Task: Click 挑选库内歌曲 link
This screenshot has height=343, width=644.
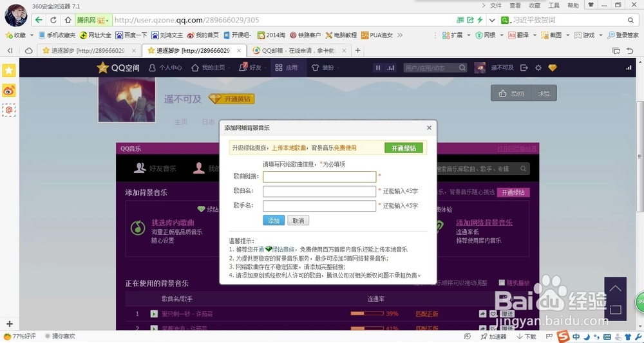Action: 173,223
